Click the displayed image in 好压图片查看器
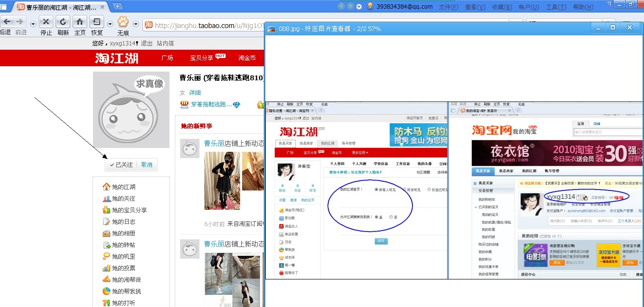This screenshot has width=644, height=307. 454,190
